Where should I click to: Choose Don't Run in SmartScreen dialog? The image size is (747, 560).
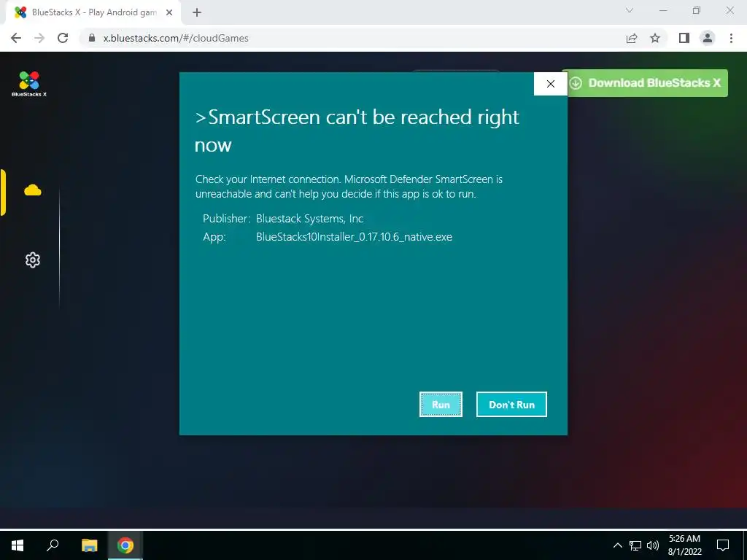click(x=511, y=404)
